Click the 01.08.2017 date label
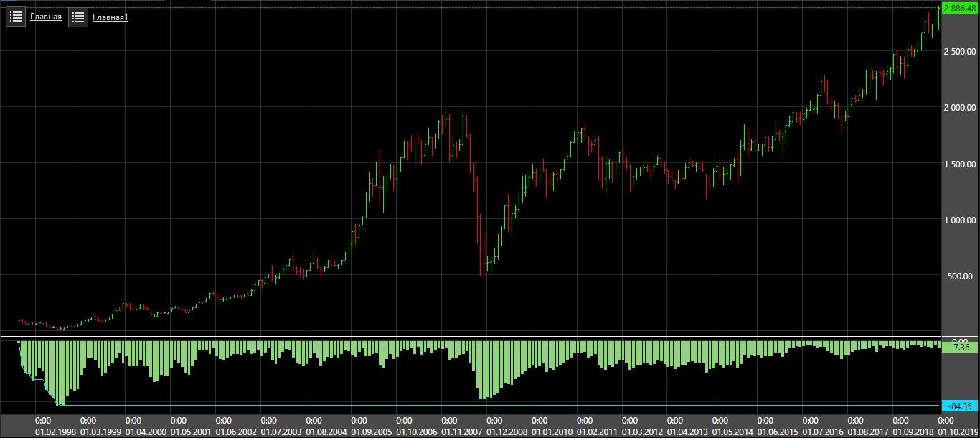 pyautogui.click(x=868, y=432)
